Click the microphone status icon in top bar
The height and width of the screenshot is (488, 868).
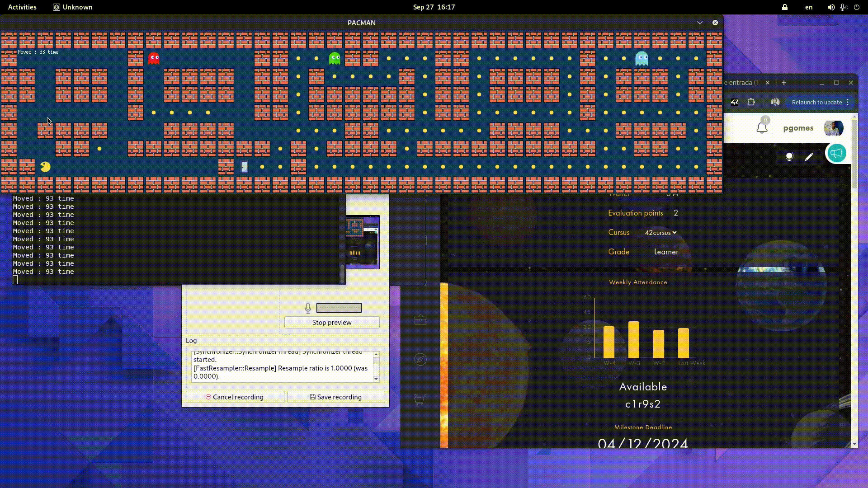coord(844,7)
